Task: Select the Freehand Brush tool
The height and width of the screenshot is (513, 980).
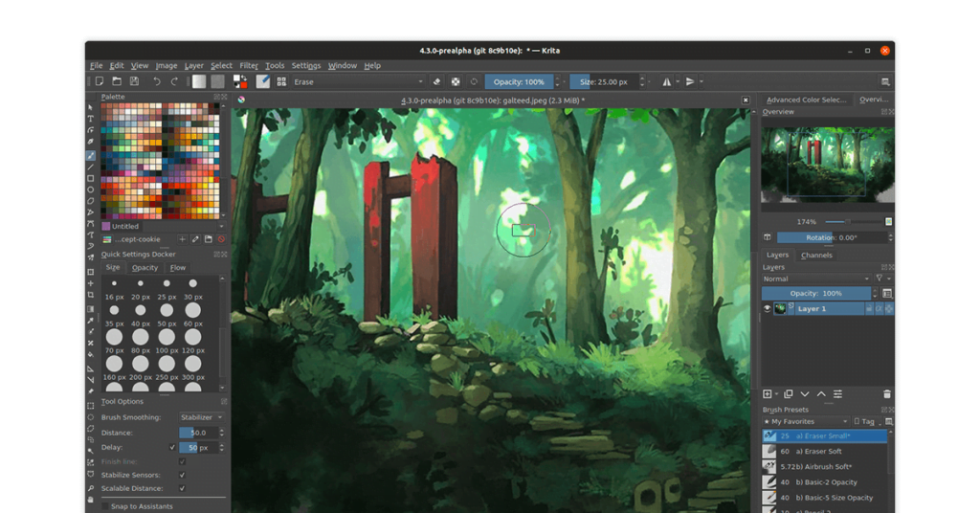Action: click(x=91, y=155)
